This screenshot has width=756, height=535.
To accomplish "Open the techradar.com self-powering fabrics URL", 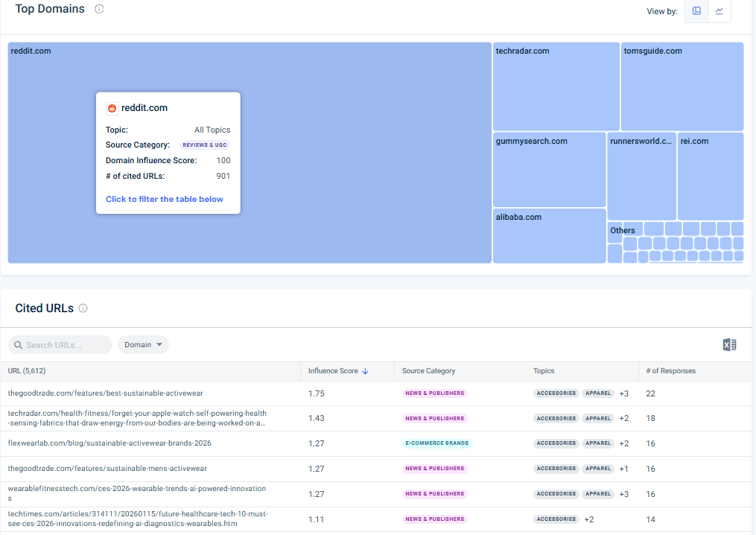I will click(137, 418).
